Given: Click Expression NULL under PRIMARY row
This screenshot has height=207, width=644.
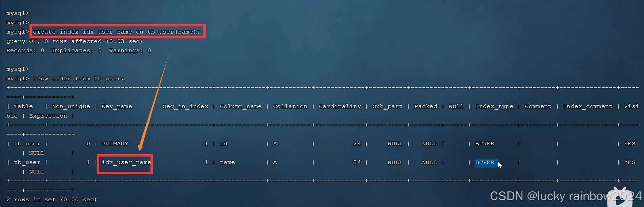Looking at the screenshot, I should (x=37, y=153).
